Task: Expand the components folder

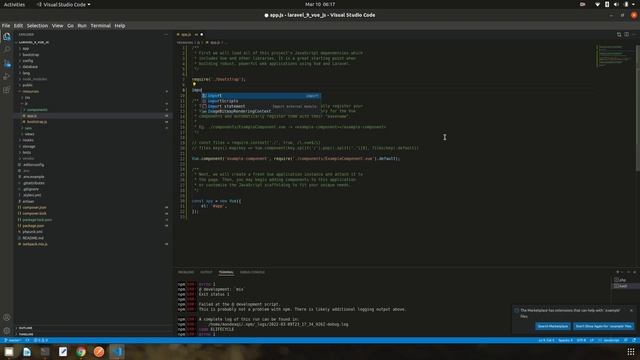Action: click(x=92, y=110)
